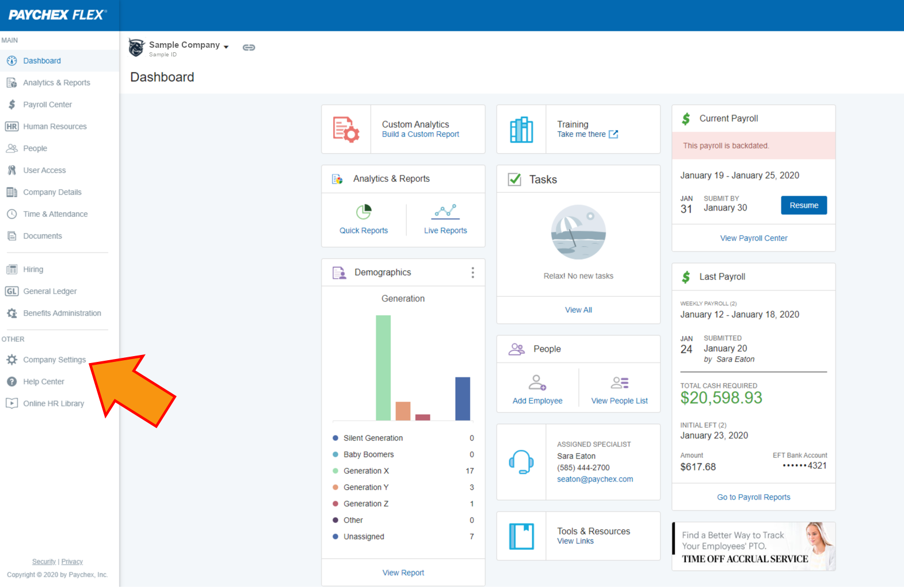Click the Security footer link
904x588 pixels.
coord(44,562)
